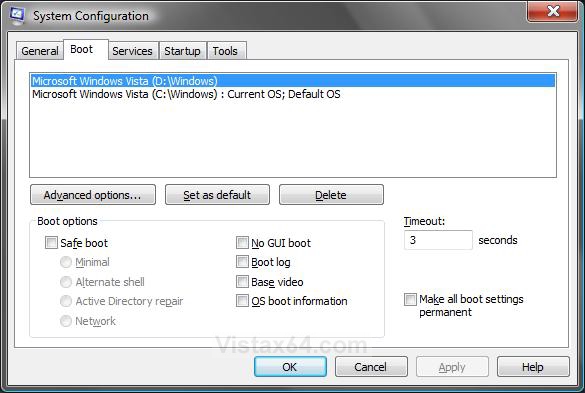This screenshot has height=393, width=585.
Task: Click the System Configuration title bar icon
Action: [16, 16]
